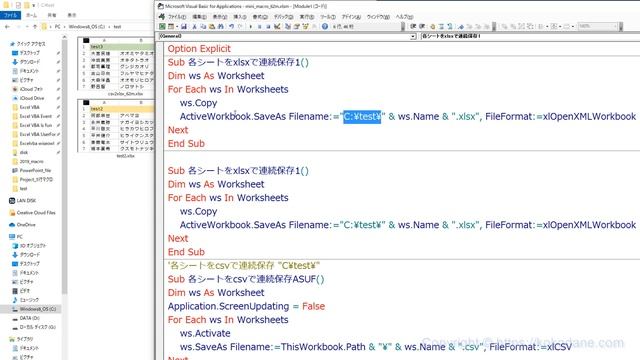Open デバッグ menu in VBA editor
Image resolution: width=640 pixels, height=360 pixels.
click(283, 17)
